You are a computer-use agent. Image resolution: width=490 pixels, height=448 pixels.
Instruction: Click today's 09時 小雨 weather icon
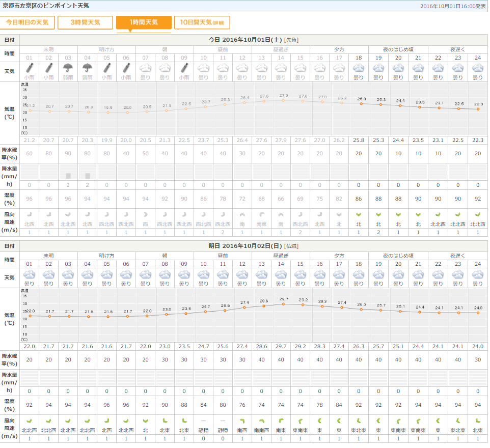tap(184, 68)
